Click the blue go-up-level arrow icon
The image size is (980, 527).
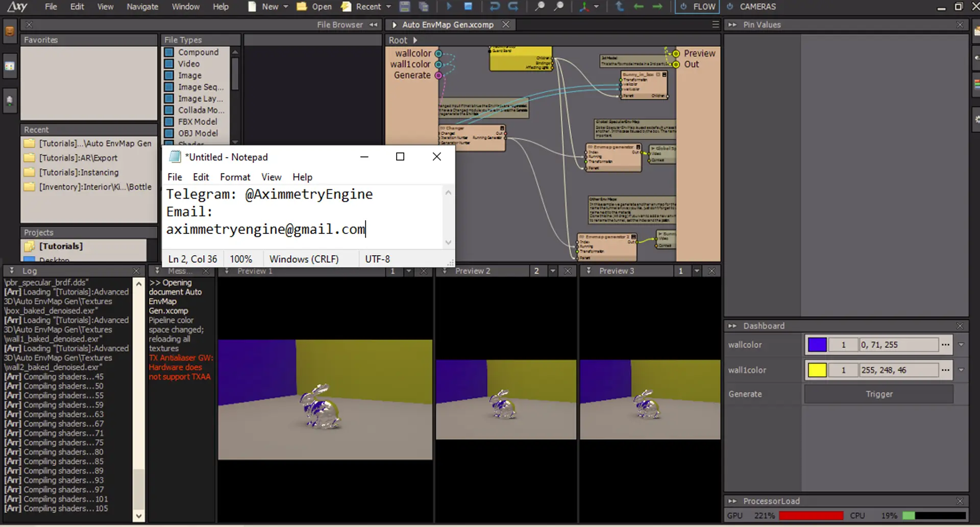(620, 7)
